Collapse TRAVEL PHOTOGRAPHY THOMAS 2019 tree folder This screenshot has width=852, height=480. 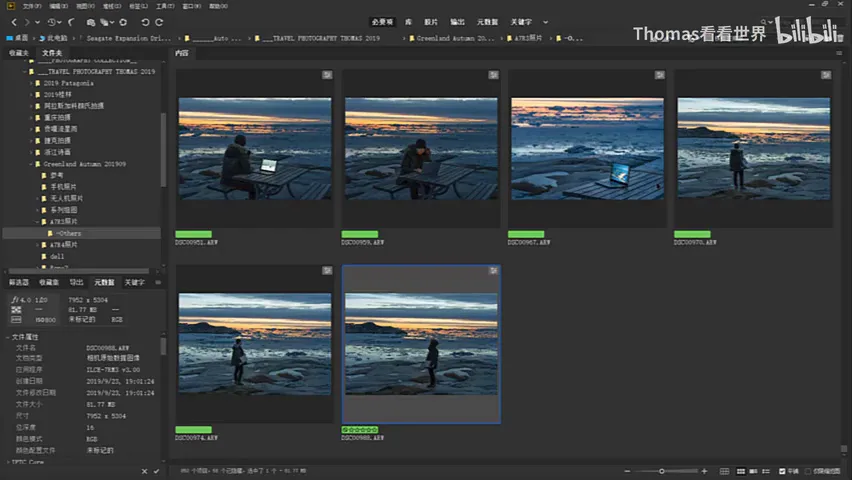(24, 72)
